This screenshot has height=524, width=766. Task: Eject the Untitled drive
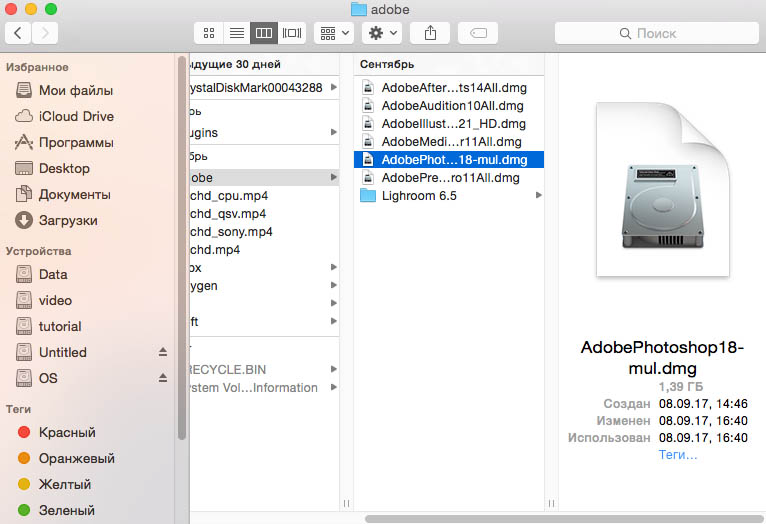click(163, 352)
